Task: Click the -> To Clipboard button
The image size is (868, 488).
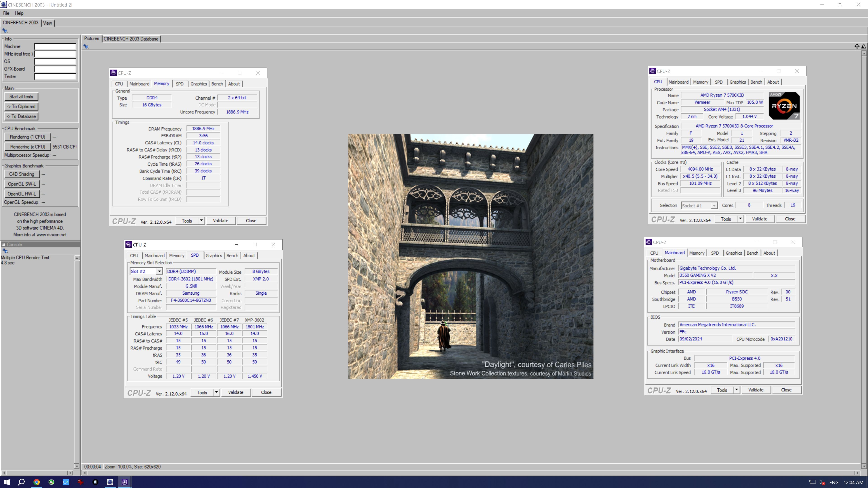Action: 21,106
